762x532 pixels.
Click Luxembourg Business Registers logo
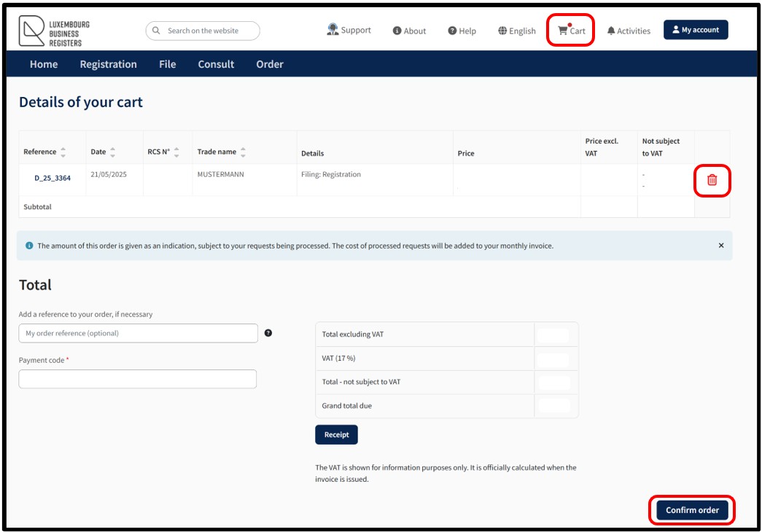[x=54, y=31]
